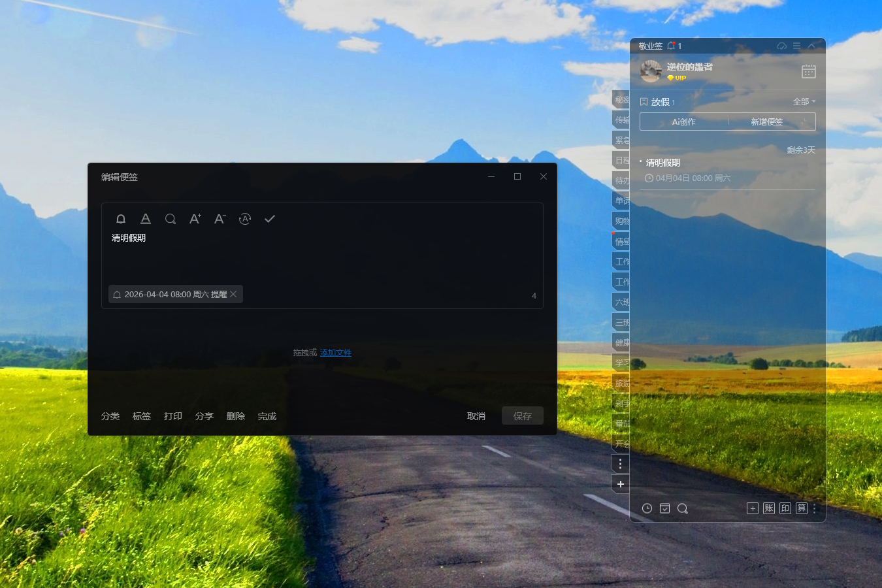Toggle the checkmark complete icon in editor toolbar

pyautogui.click(x=270, y=219)
